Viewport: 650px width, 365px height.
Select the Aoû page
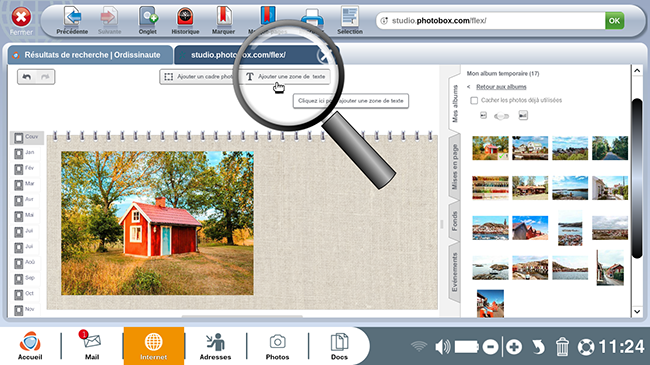click(25, 263)
